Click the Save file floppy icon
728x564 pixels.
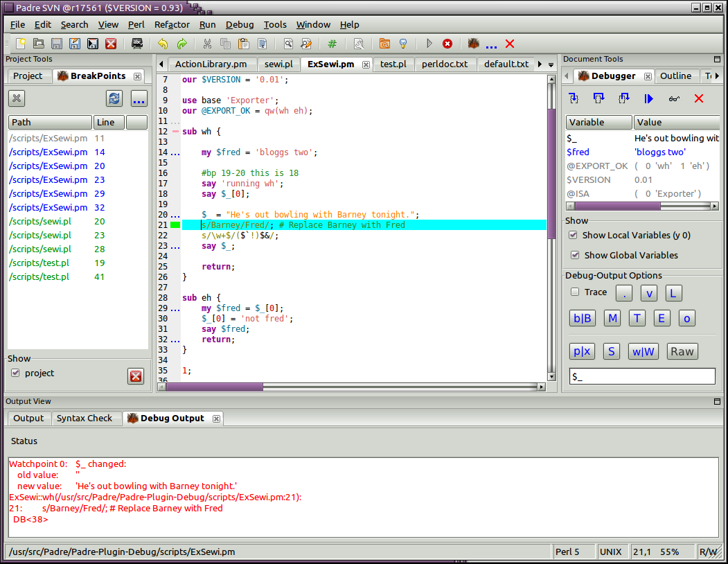pos(57,44)
